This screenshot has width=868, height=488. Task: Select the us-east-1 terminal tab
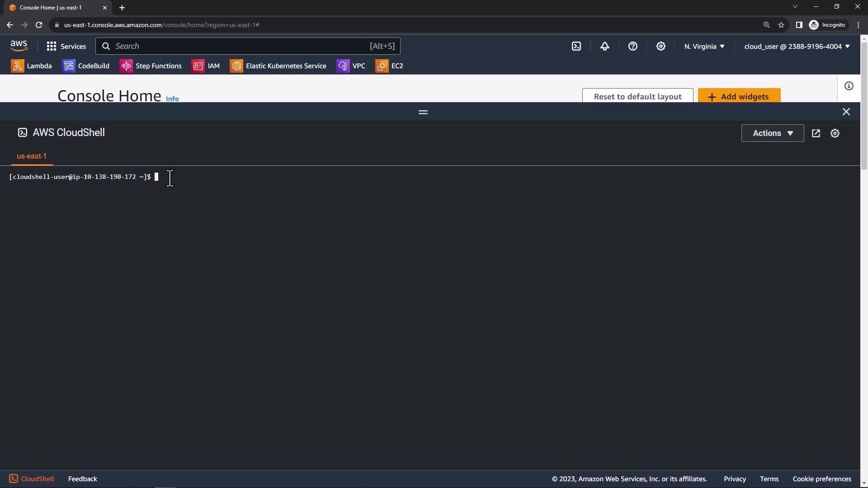click(x=32, y=156)
